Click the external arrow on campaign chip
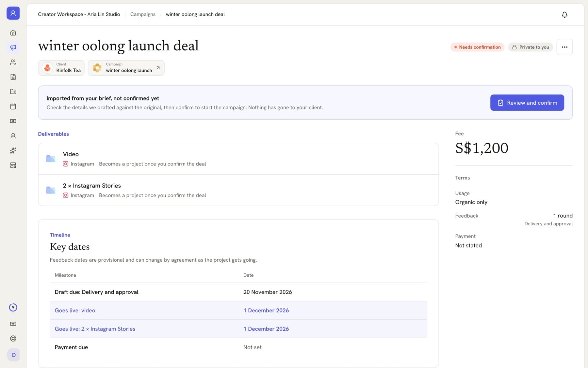This screenshot has width=588, height=368. pos(158,68)
